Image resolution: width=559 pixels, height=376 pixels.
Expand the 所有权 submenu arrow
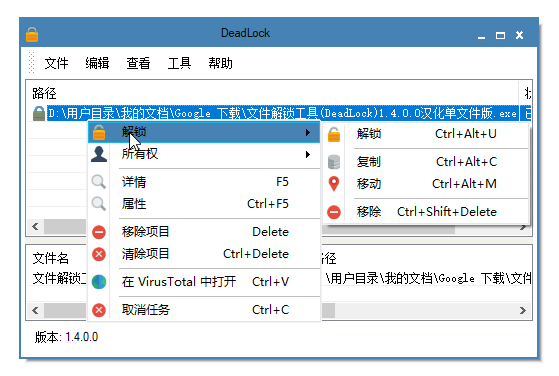308,154
